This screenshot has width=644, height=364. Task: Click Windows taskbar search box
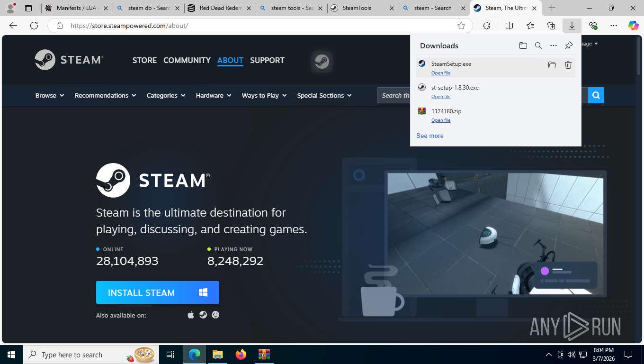[x=92, y=355]
